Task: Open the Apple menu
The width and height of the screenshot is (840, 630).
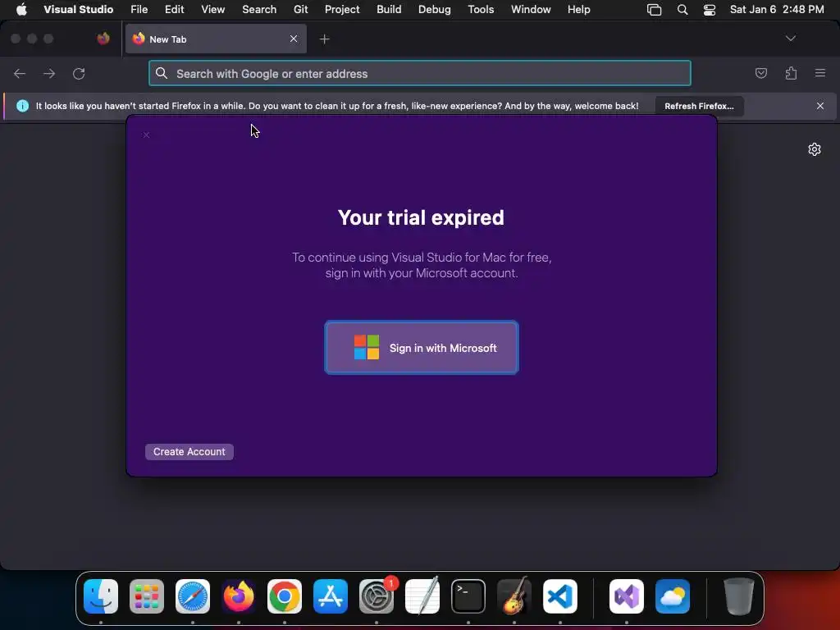Action: click(21, 10)
